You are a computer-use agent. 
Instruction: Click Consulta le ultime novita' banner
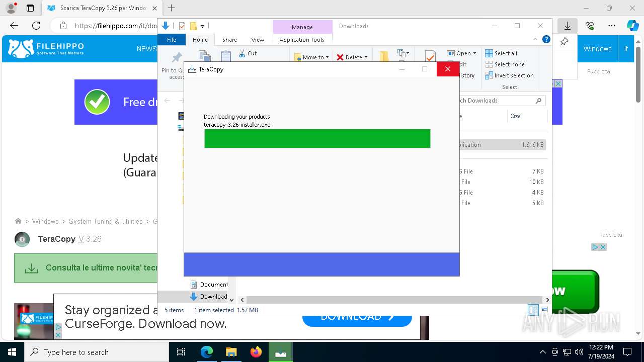86,268
